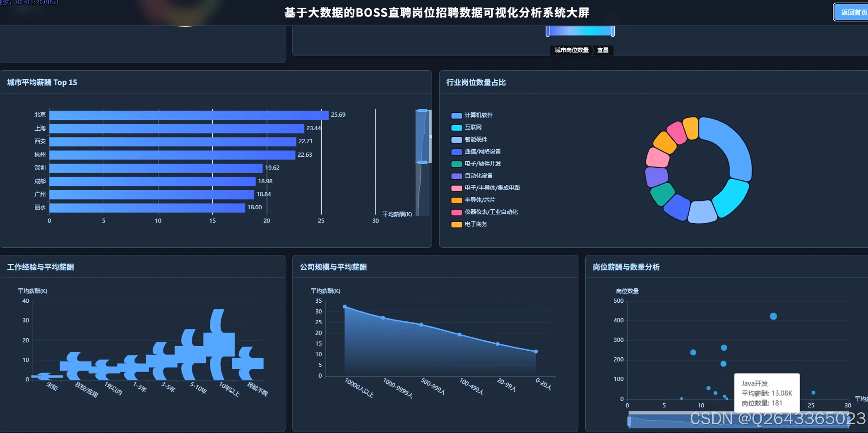Click the 返回首页 button

[x=850, y=12]
